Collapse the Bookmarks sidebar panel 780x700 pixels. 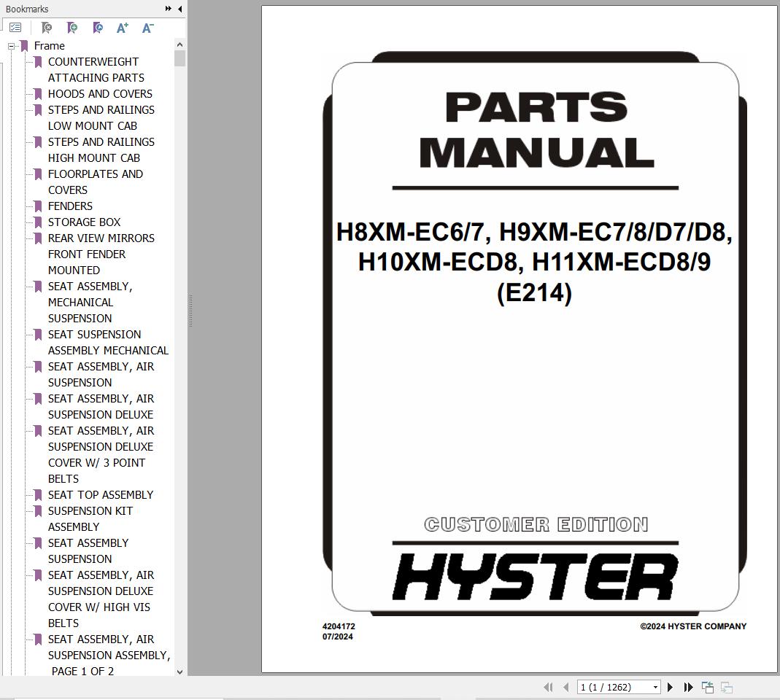pyautogui.click(x=180, y=9)
